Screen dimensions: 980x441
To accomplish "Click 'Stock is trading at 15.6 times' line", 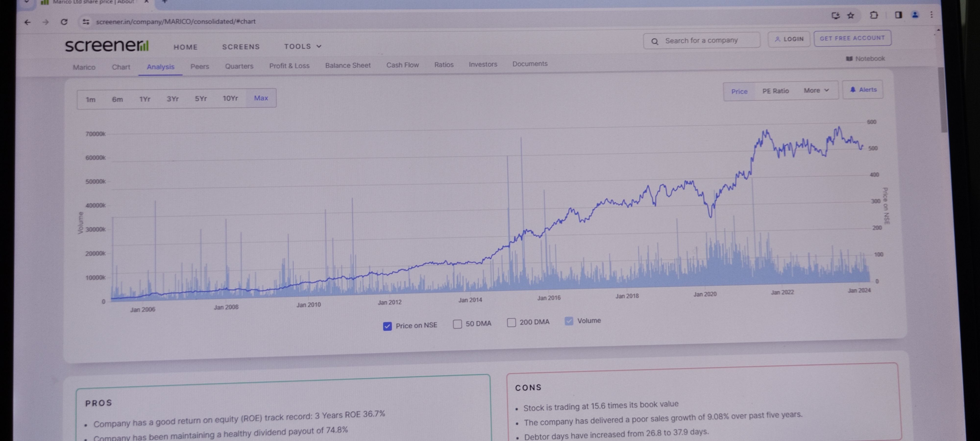I will [x=601, y=406].
